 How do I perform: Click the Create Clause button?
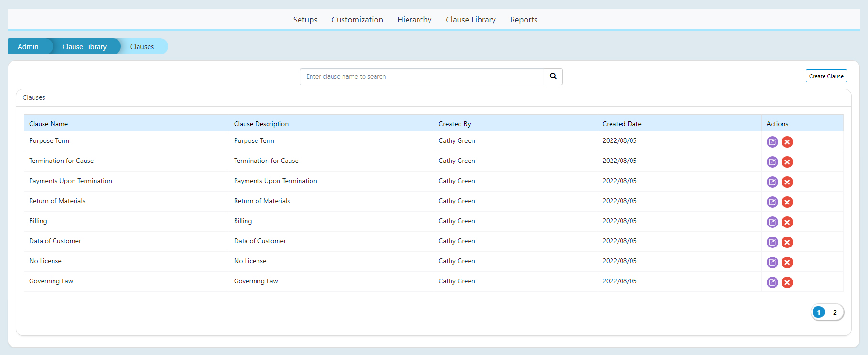pyautogui.click(x=826, y=76)
